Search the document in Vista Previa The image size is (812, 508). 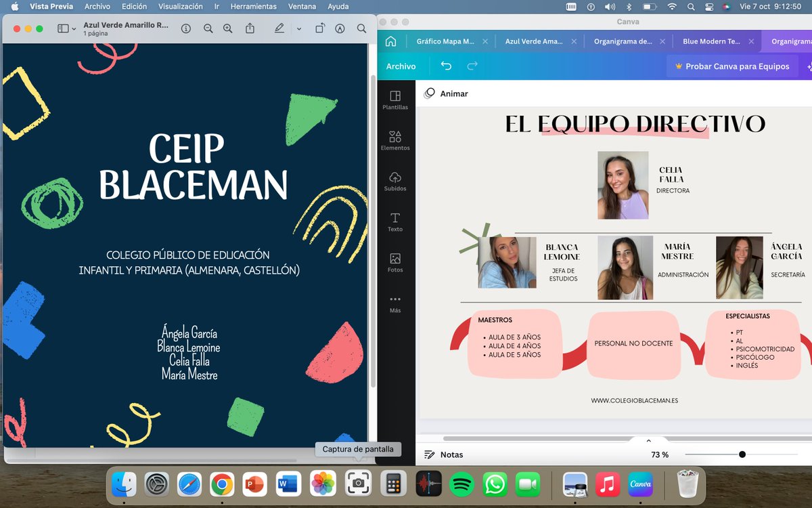[x=362, y=28]
